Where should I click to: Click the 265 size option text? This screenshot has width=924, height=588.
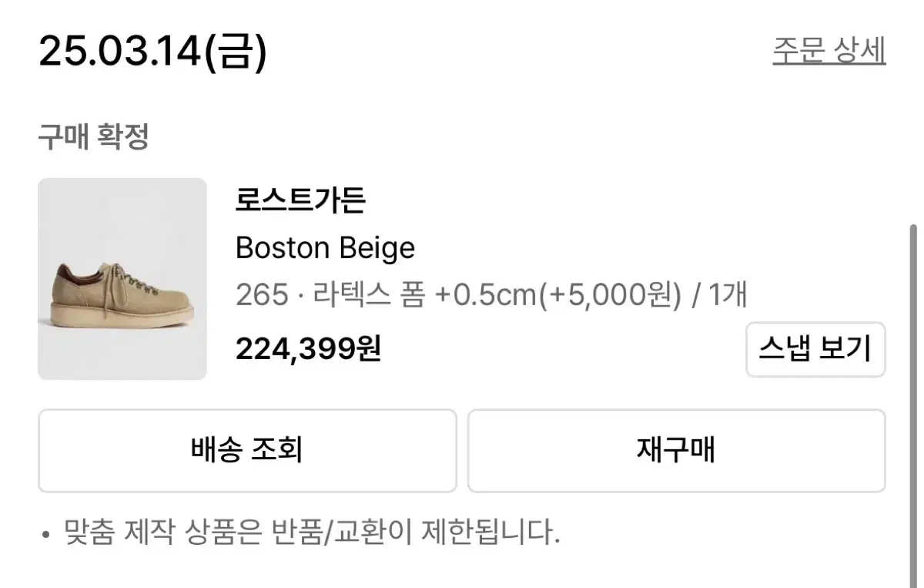262,295
